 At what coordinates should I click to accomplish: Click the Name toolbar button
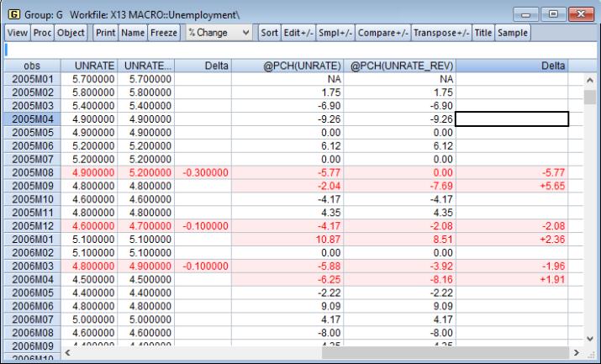tap(133, 32)
